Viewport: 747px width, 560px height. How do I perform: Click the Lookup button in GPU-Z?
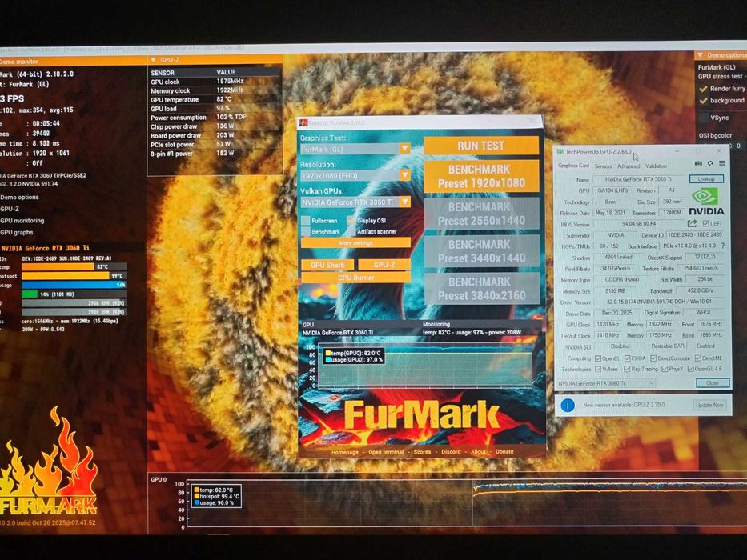click(x=706, y=179)
